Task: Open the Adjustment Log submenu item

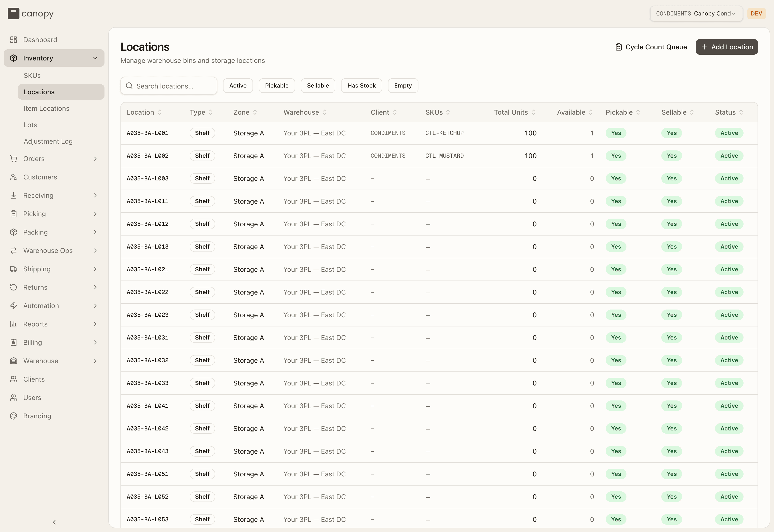Action: click(x=61, y=141)
